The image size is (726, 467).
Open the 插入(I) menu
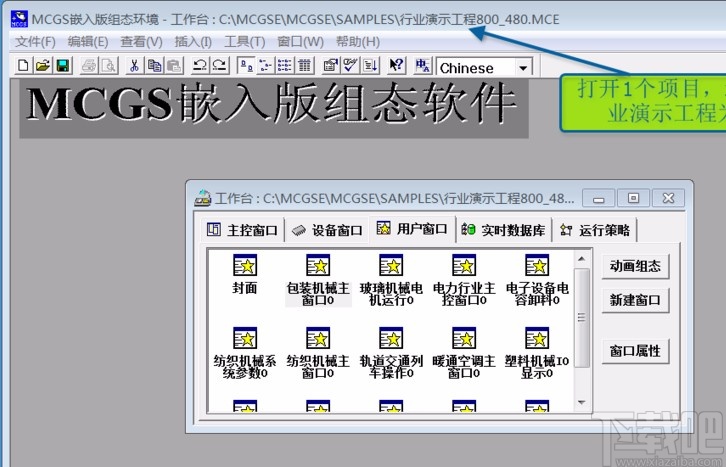coord(193,42)
